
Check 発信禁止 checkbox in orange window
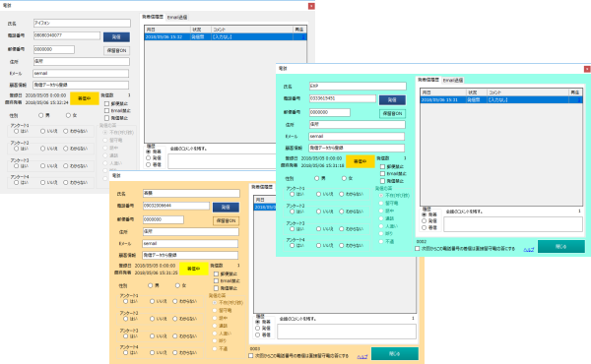(x=216, y=288)
